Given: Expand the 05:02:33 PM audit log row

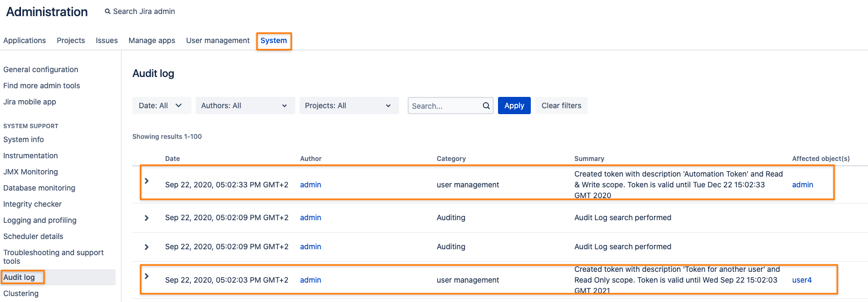Looking at the screenshot, I should pyautogui.click(x=146, y=181).
